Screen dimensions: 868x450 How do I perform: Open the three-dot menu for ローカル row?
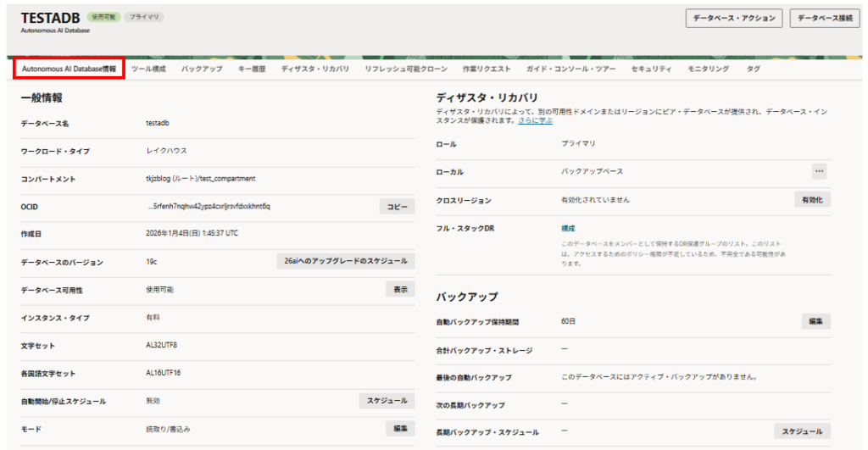tap(819, 171)
